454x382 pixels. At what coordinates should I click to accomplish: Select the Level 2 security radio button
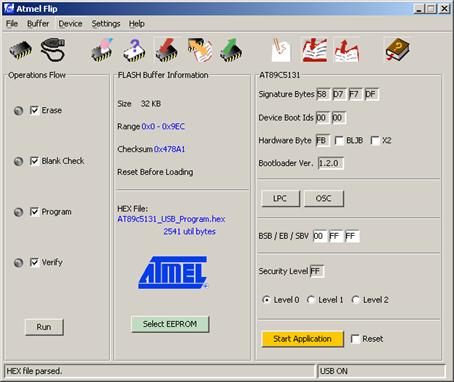coord(355,300)
